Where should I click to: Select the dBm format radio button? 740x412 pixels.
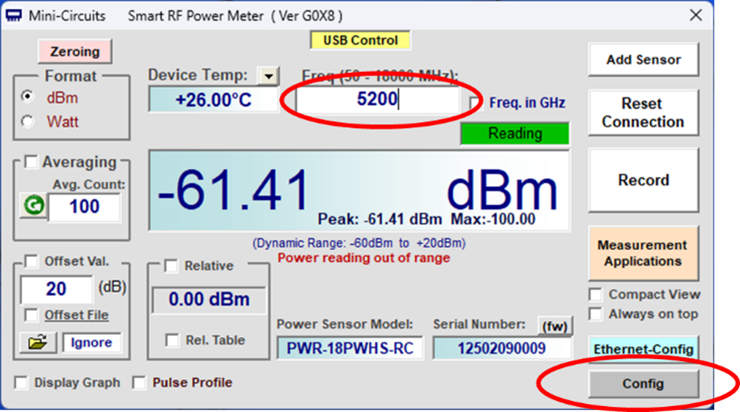(28, 96)
